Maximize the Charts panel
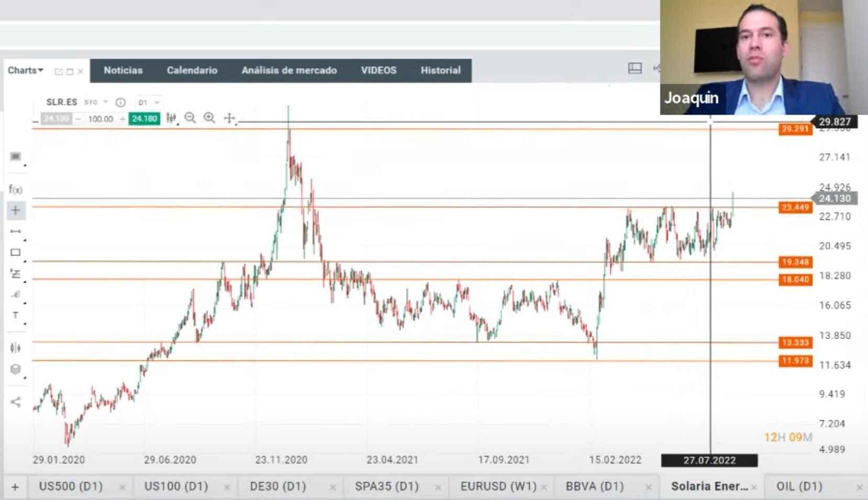 tap(70, 72)
